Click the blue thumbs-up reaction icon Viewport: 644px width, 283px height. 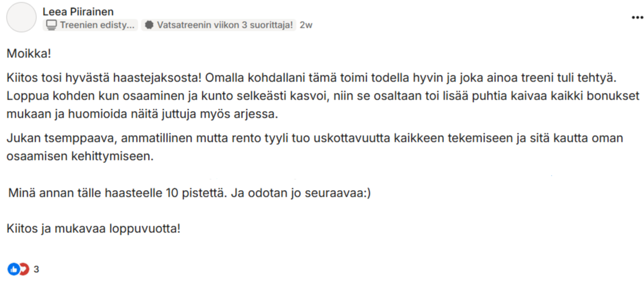pos(13,270)
